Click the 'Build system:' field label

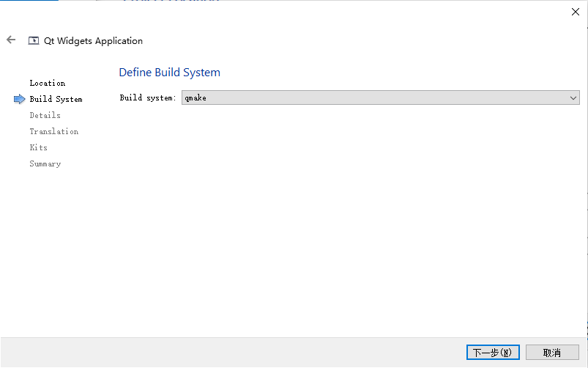(x=148, y=97)
